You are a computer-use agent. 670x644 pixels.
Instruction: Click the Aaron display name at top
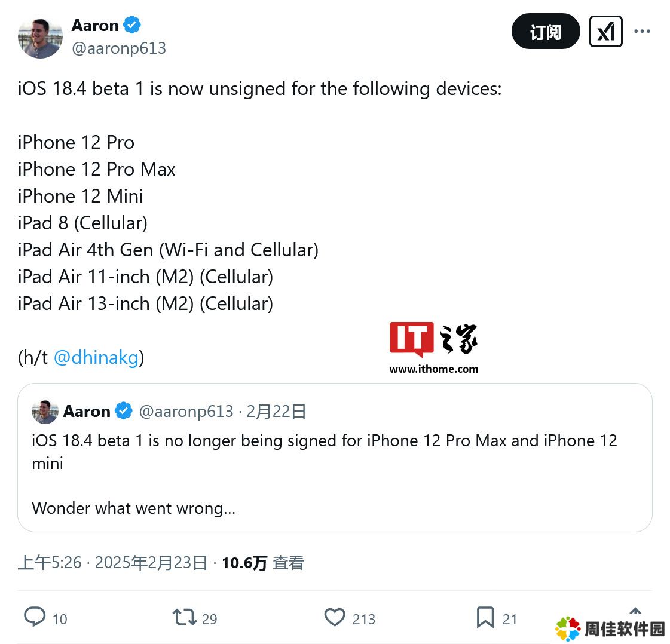[95, 26]
